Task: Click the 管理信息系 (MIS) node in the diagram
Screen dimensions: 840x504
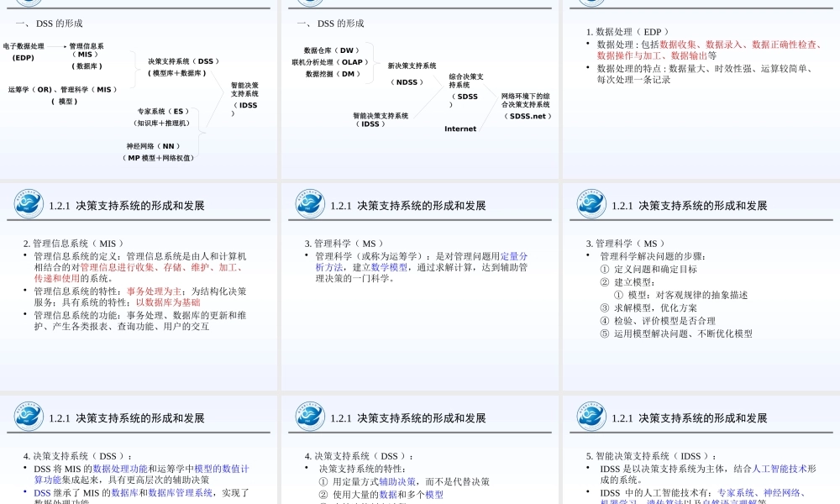Action: click(87, 55)
